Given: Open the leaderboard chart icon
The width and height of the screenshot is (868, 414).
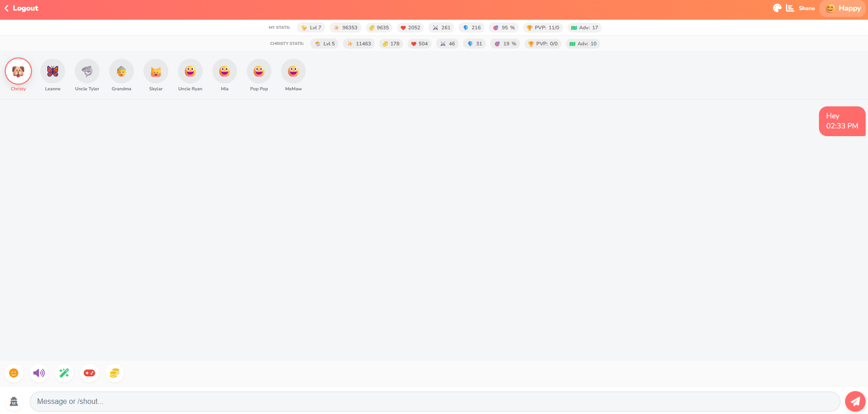Looking at the screenshot, I should [x=790, y=8].
